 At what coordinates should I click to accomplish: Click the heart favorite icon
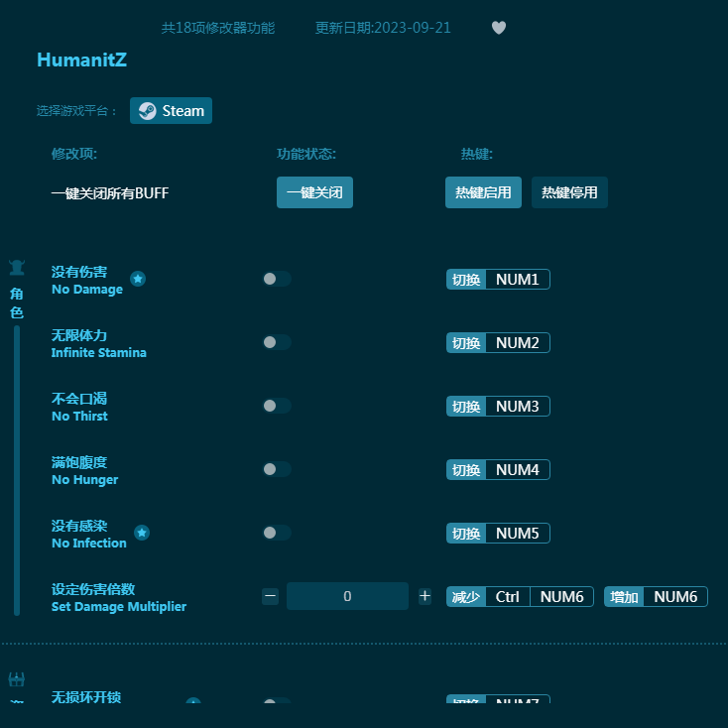499,28
